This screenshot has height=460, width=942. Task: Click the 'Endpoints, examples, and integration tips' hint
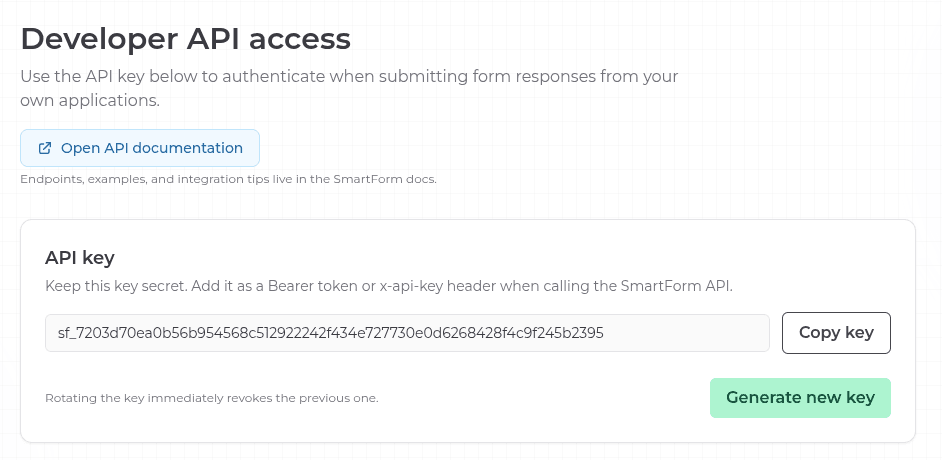click(228, 180)
